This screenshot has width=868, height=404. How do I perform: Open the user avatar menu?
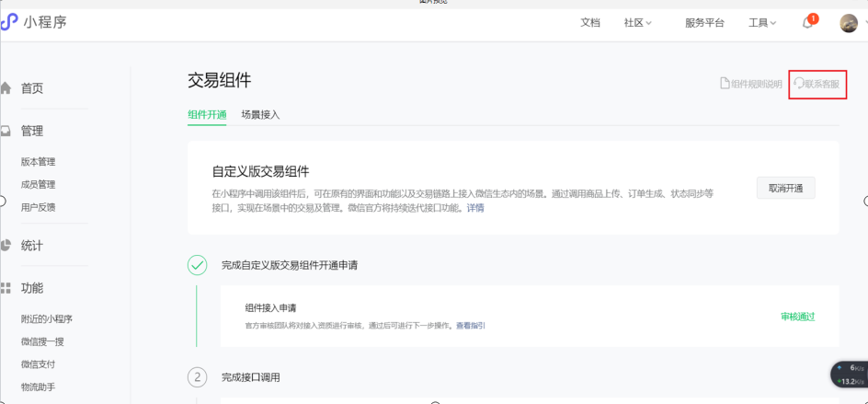pyautogui.click(x=849, y=23)
